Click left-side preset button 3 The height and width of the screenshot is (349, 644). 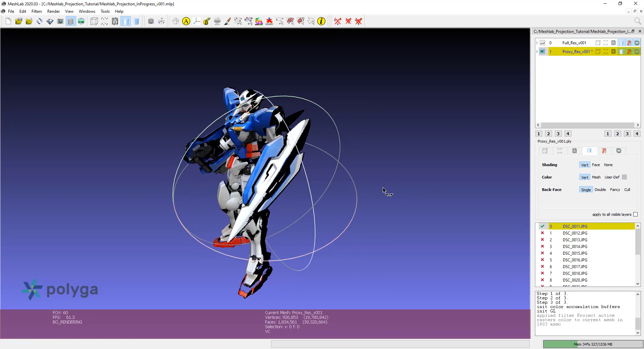(x=558, y=134)
